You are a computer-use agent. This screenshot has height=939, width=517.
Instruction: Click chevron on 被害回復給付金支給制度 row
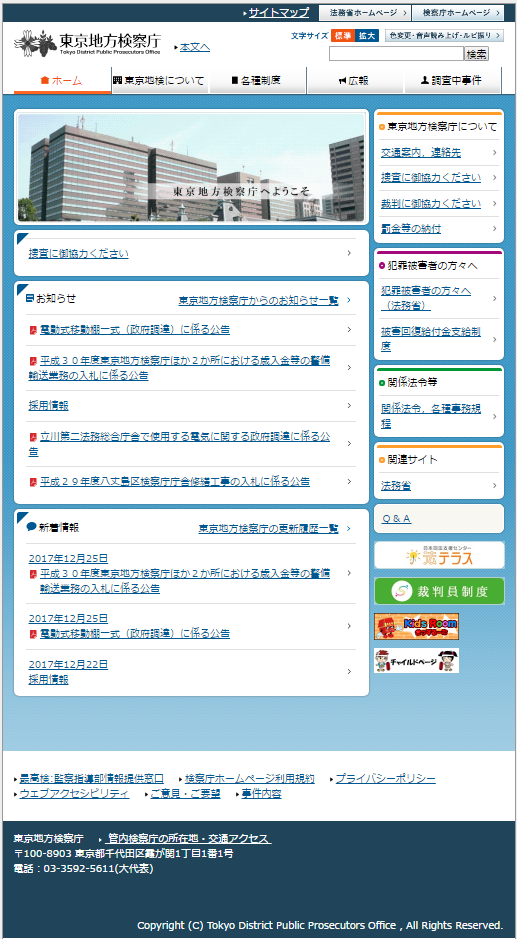tap(495, 339)
